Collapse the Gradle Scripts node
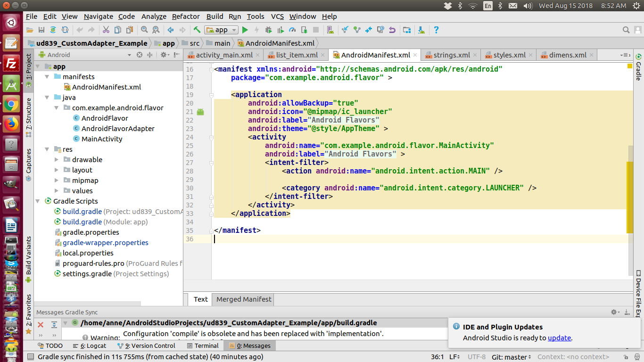Viewport: 644px width, 362px height. coord(38,201)
